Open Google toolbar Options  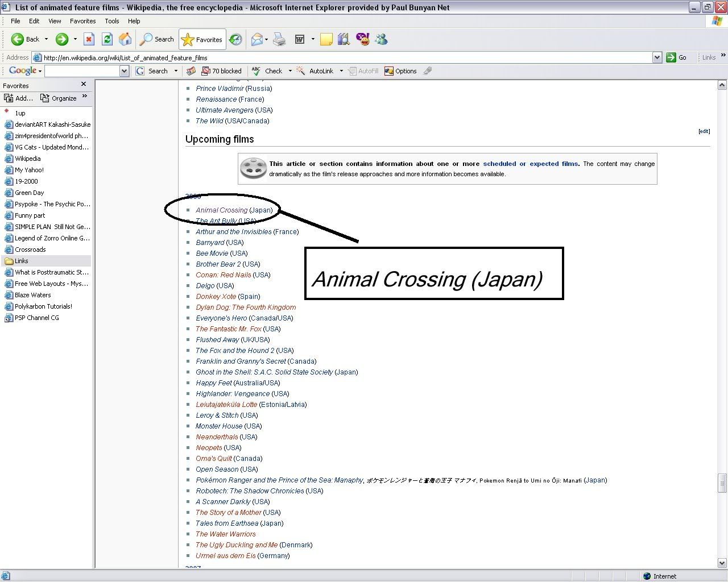click(x=400, y=71)
